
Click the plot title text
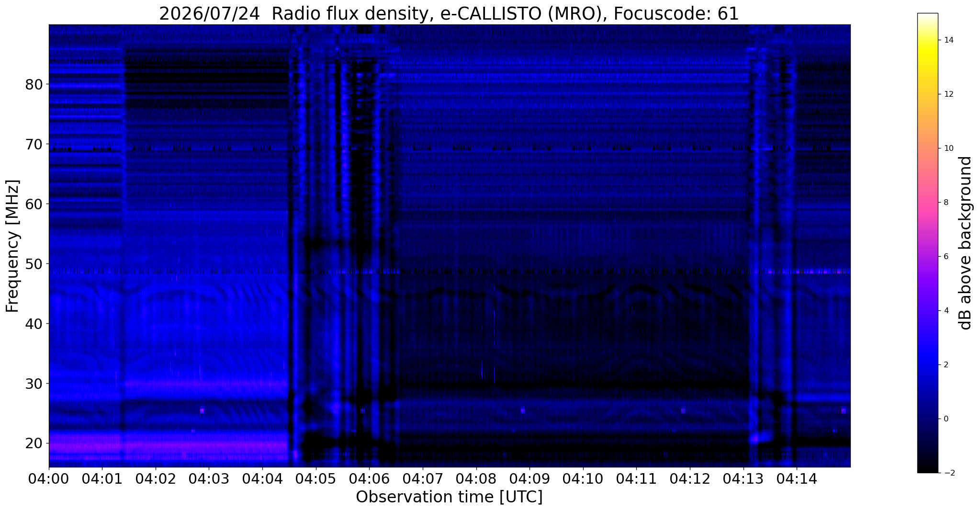[449, 14]
